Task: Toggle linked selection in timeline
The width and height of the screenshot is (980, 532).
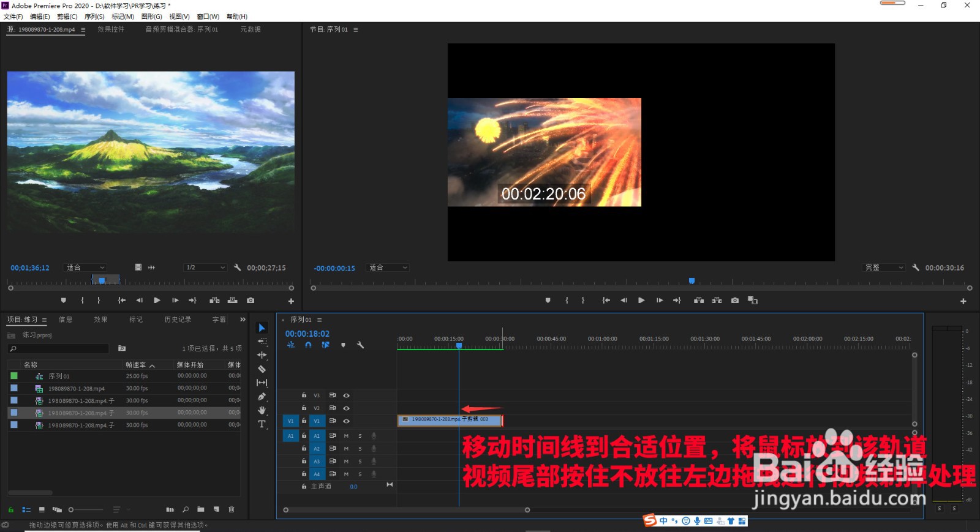Action: [325, 345]
